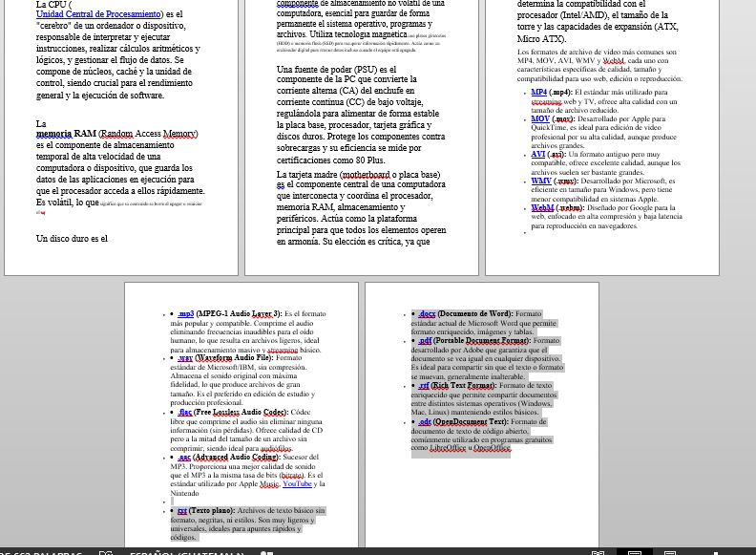Follow the MP4 hyperlink in video list
Screen dimensions: 756x555
pyautogui.click(x=539, y=93)
